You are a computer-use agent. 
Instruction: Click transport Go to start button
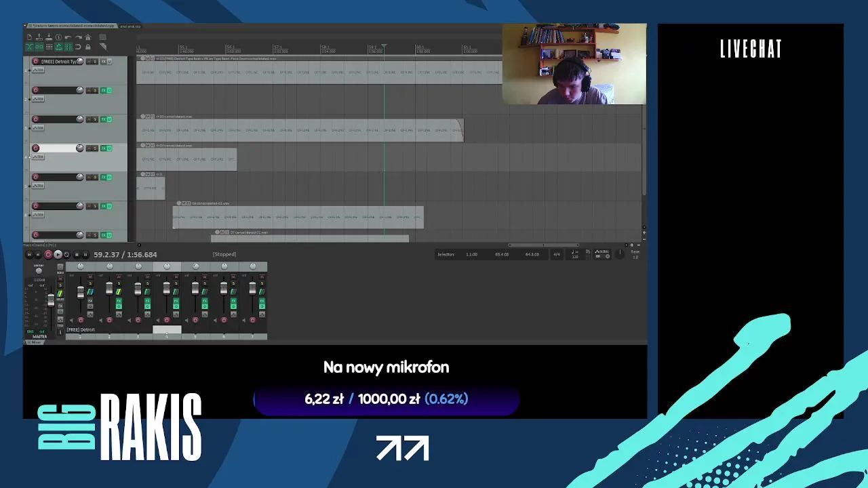click(x=29, y=255)
